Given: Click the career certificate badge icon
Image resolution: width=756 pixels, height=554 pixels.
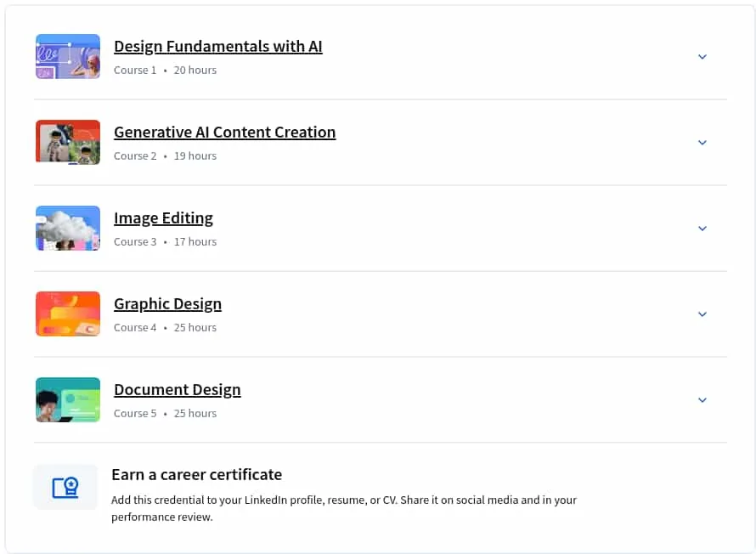Looking at the screenshot, I should [x=65, y=487].
